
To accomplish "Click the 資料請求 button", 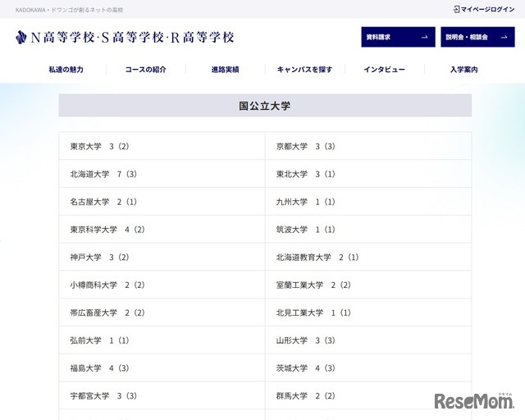I will 398,37.
